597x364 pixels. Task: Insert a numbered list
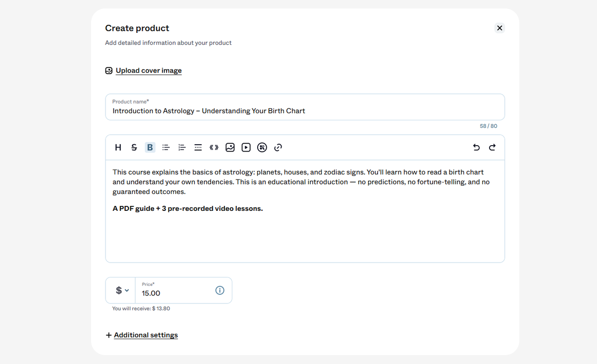[182, 147]
